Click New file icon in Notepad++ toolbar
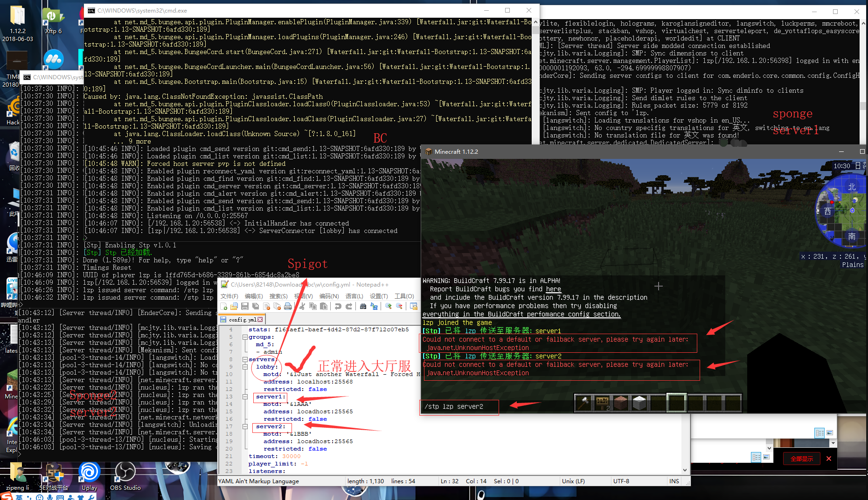Screen dimensions: 868x500 (224, 306)
